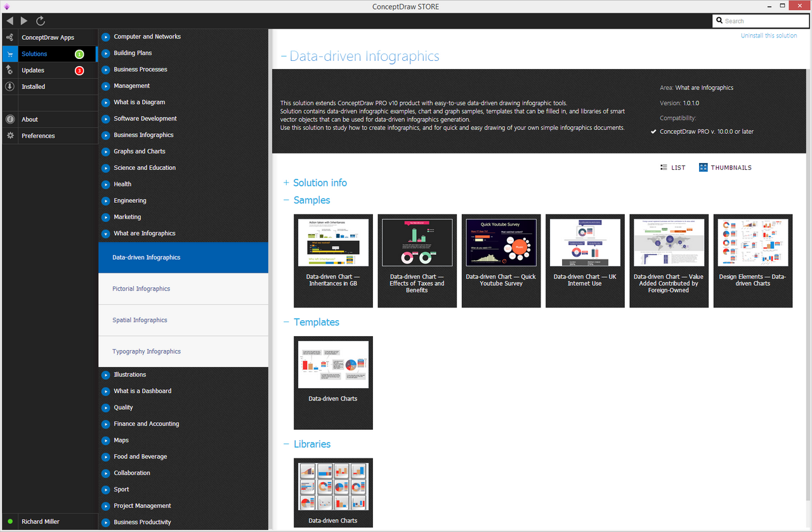Expand Illustrations category
This screenshot has width=812, height=532.
[106, 375]
